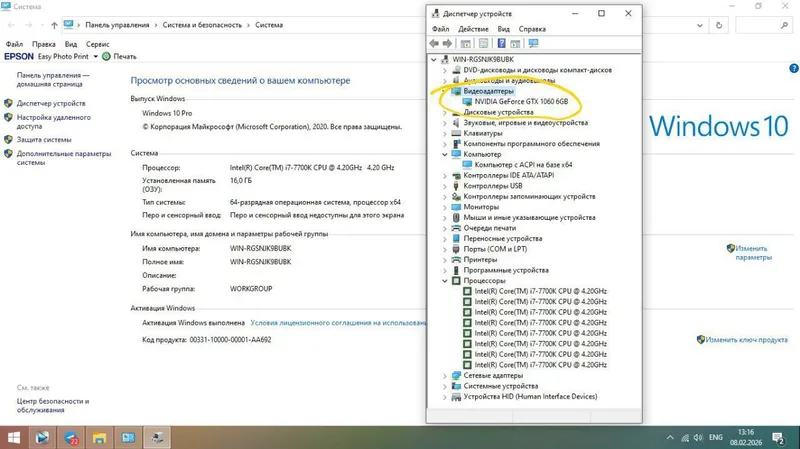Image resolution: width=800 pixels, height=449 pixels.
Task: Click Система и безопасность in breadcrumb
Action: (202, 25)
